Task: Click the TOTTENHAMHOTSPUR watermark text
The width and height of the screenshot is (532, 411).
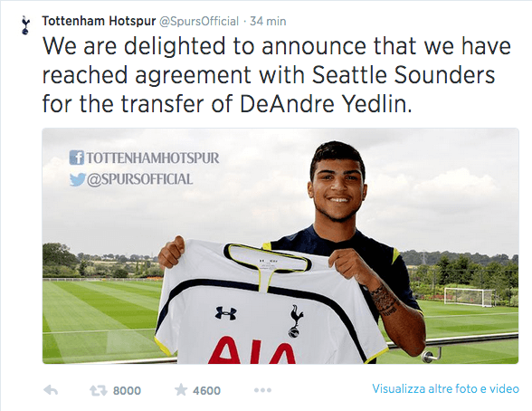Action: click(153, 158)
